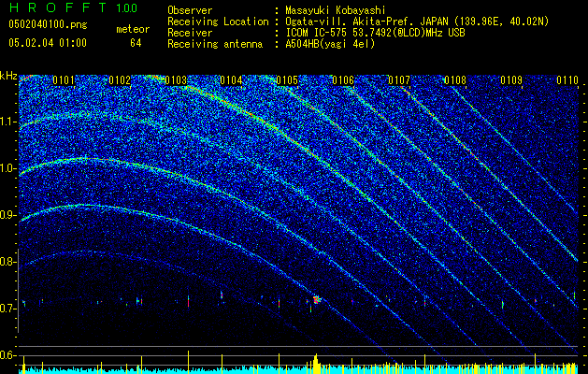Click the 0.6 kHz axis label
This screenshot has height=374, width=588.
[7, 355]
